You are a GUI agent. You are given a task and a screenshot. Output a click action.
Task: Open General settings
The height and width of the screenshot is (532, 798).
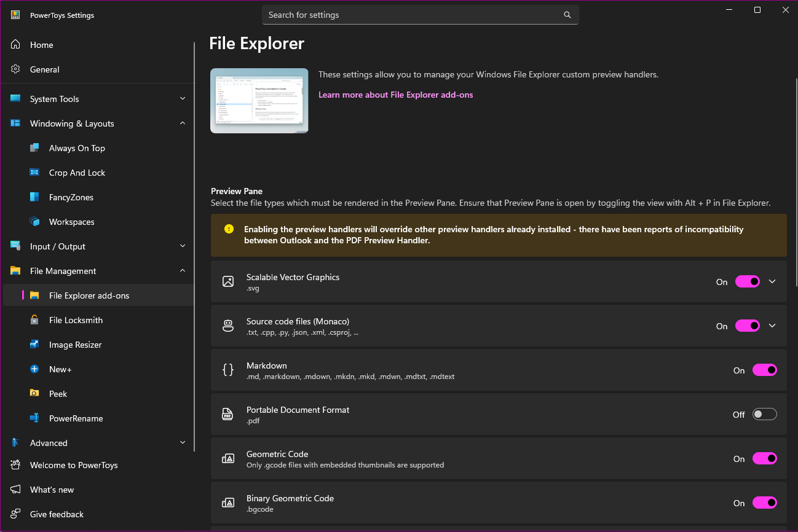click(98, 69)
